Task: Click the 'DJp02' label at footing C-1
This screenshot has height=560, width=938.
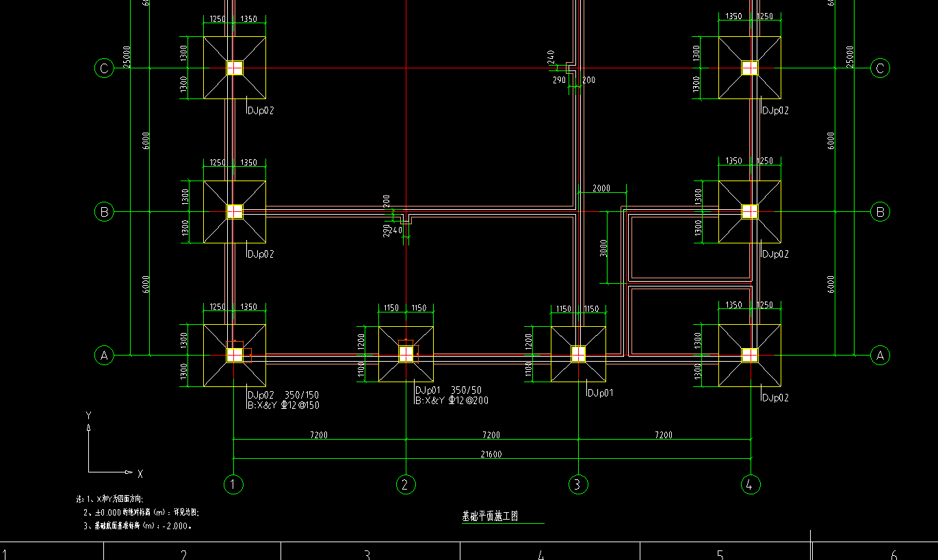Action: [x=261, y=110]
